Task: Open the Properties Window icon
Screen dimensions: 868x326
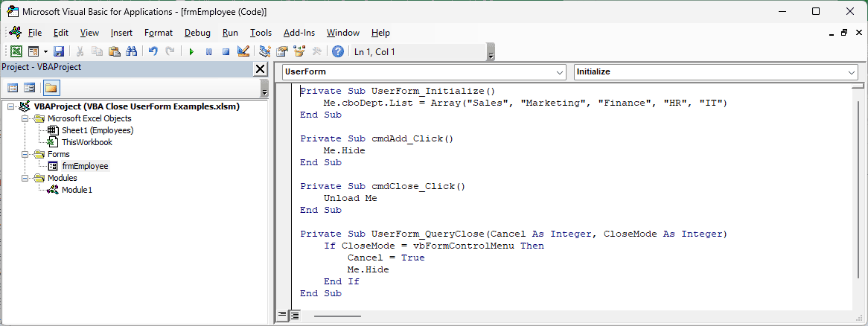Action: point(282,51)
